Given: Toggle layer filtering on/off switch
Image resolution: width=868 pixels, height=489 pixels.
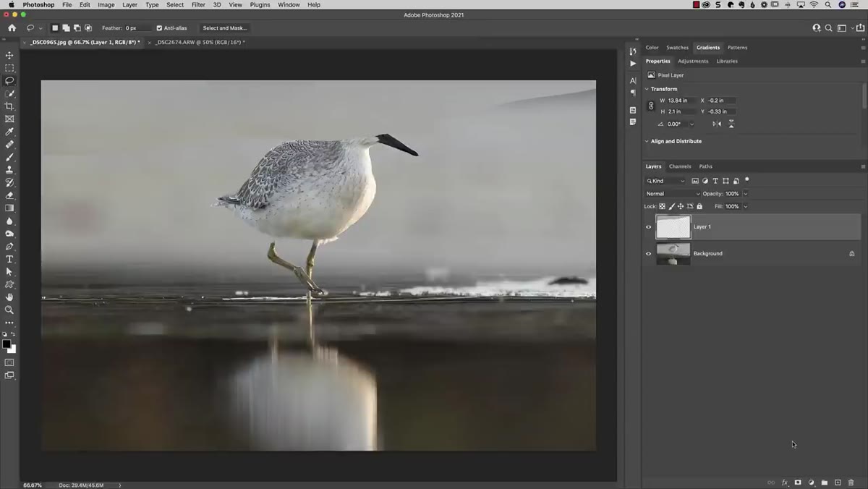Looking at the screenshot, I should pyautogui.click(x=747, y=179).
